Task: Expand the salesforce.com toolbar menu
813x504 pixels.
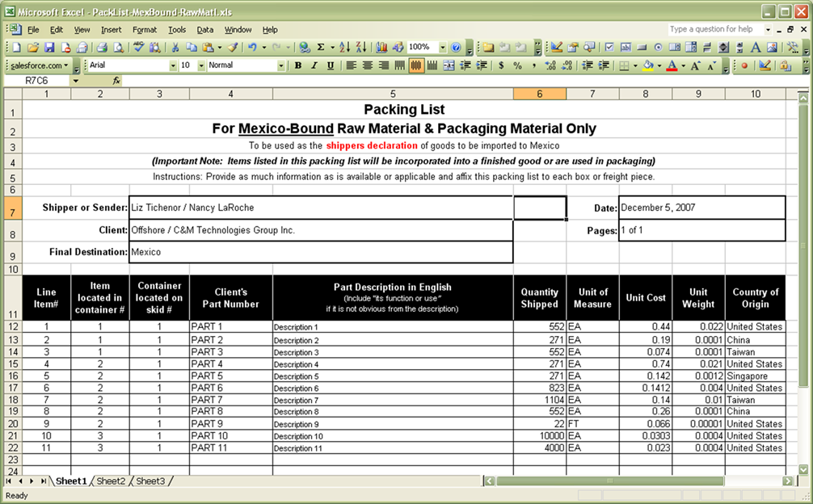Action: pos(40,65)
